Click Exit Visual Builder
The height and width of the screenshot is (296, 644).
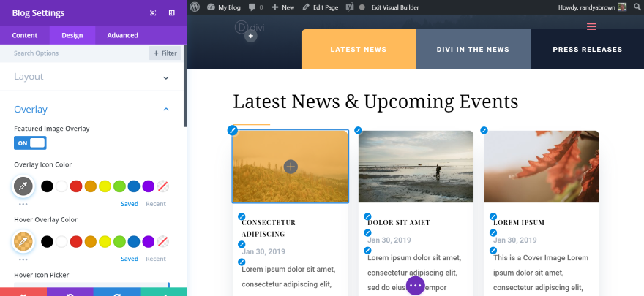[395, 7]
